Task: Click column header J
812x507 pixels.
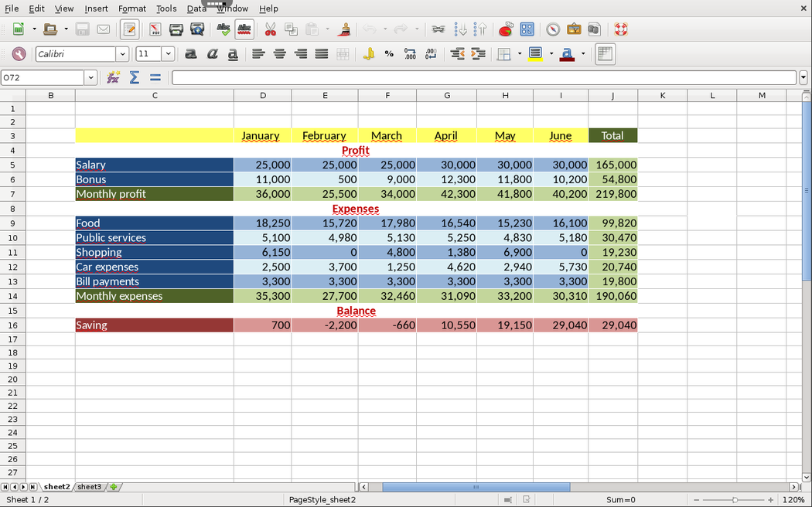Action: tap(612, 95)
